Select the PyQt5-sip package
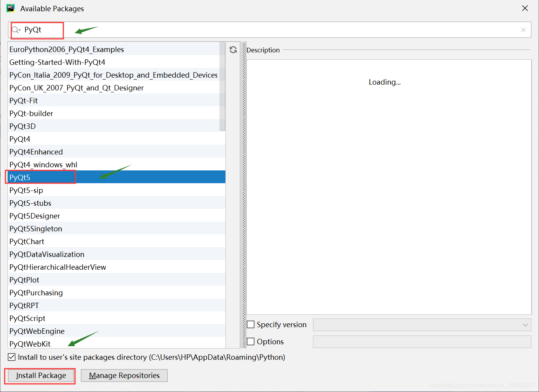The width and height of the screenshot is (539, 392). click(117, 190)
